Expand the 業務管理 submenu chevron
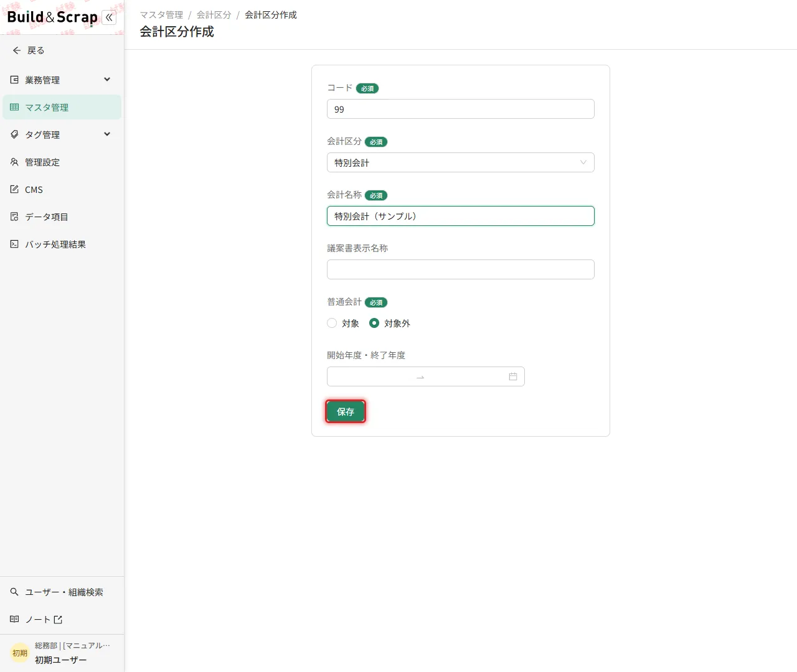The height and width of the screenshot is (672, 797). tap(107, 80)
